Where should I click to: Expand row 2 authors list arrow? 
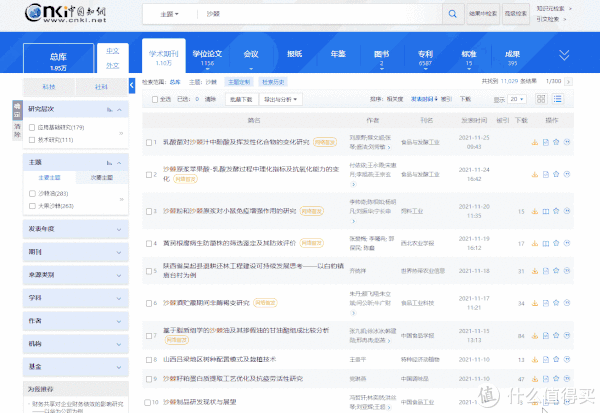(x=353, y=184)
